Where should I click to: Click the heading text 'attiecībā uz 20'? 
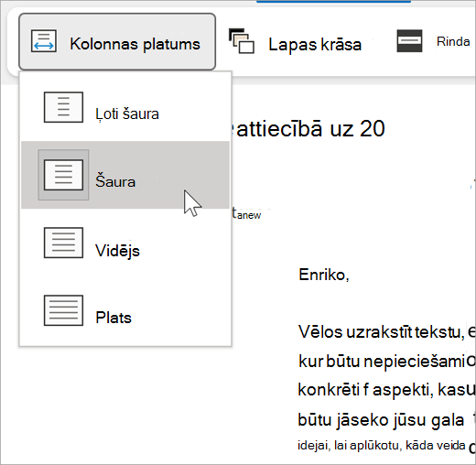(x=310, y=128)
